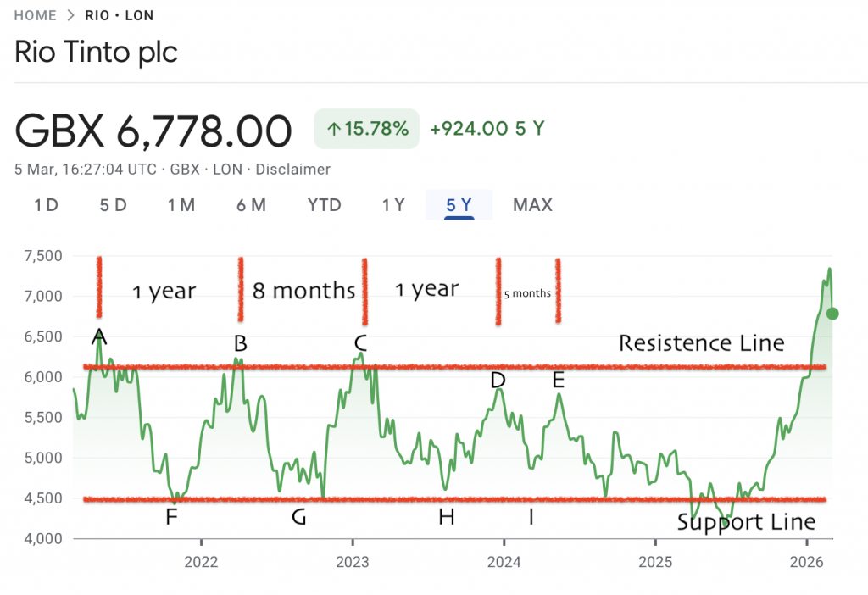The width and height of the screenshot is (868, 595).
Task: Open the Disclaimer link
Action: (x=292, y=169)
